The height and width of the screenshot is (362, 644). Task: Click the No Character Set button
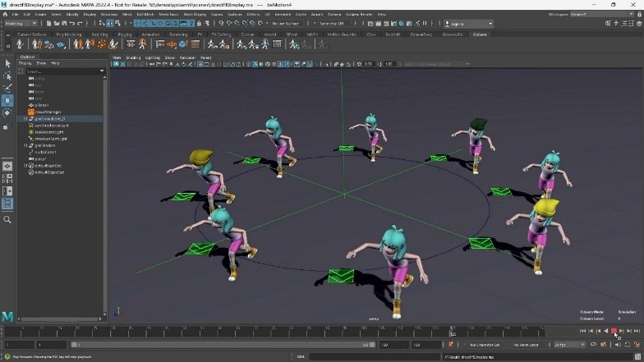(x=485, y=345)
